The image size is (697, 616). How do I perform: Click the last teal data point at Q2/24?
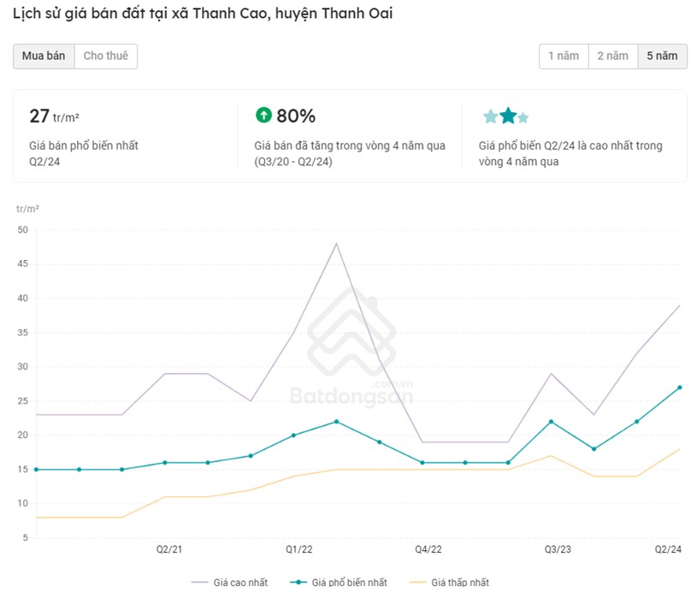point(679,388)
